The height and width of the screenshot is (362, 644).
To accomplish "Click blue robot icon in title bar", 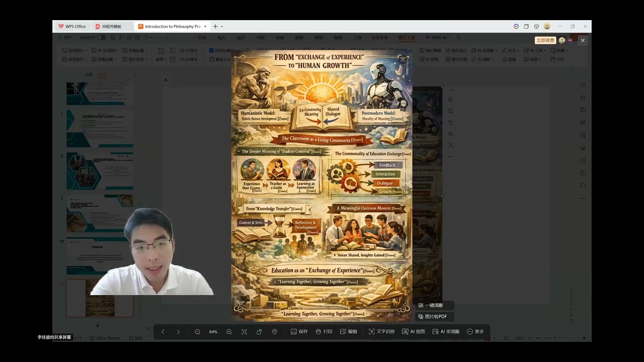I will (516, 26).
